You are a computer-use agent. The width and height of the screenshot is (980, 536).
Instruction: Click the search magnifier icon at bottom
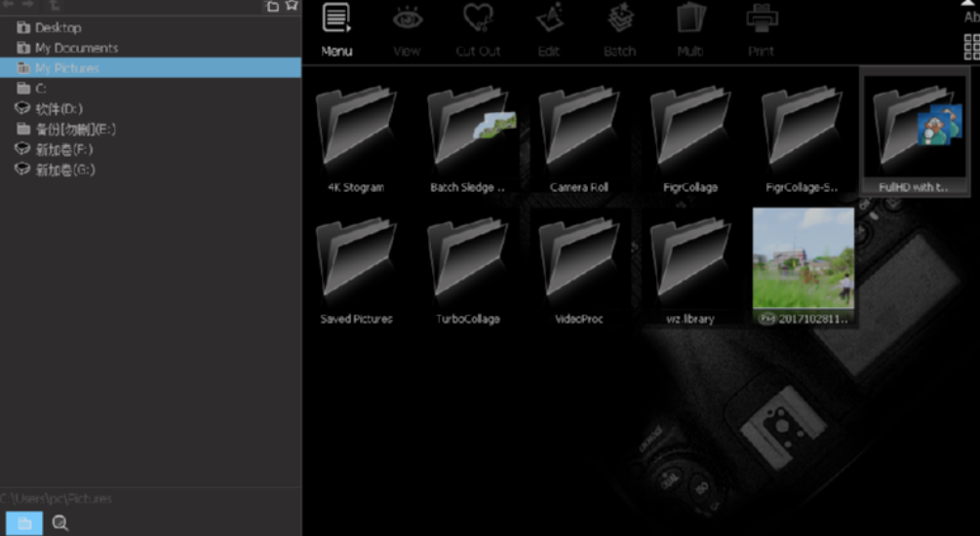click(x=60, y=523)
